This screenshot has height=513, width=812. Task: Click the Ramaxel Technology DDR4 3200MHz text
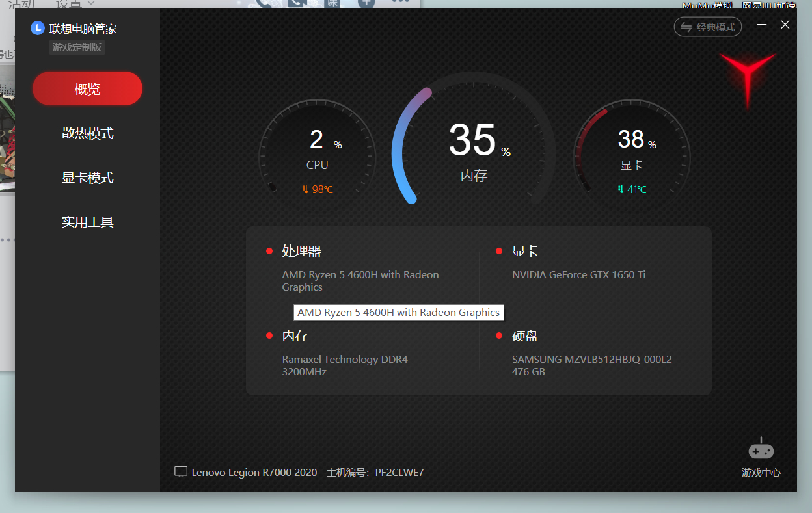[345, 365]
